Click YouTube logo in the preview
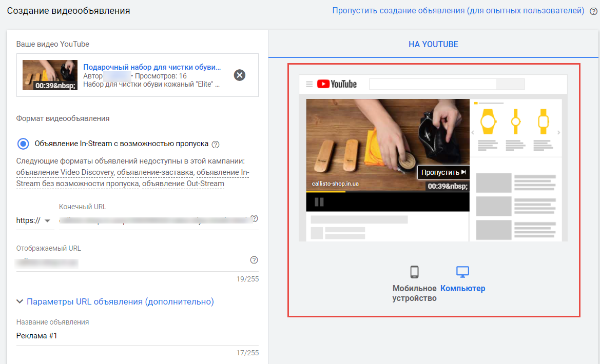The height and width of the screenshot is (364, 600). pyautogui.click(x=337, y=84)
